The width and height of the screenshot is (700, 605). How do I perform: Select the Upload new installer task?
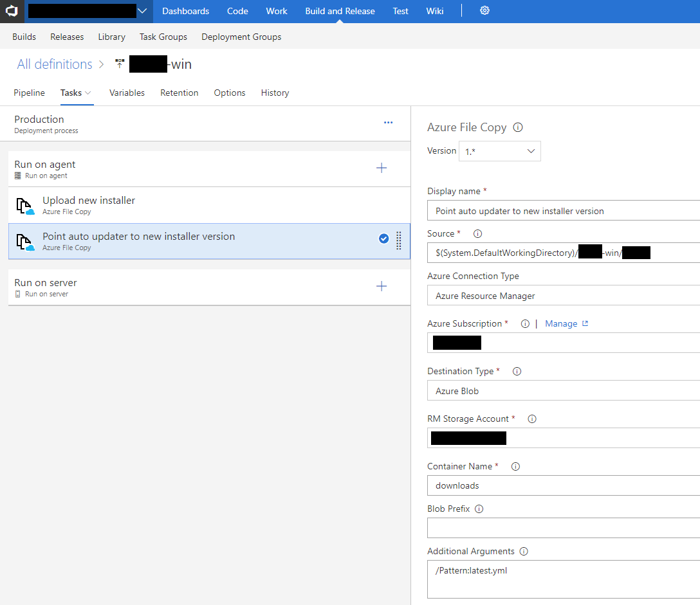click(x=209, y=205)
